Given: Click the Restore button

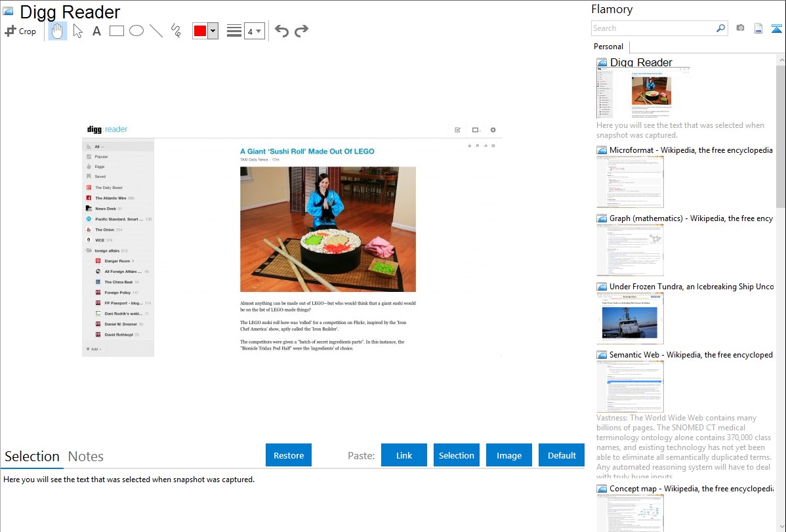Looking at the screenshot, I should 289,455.
